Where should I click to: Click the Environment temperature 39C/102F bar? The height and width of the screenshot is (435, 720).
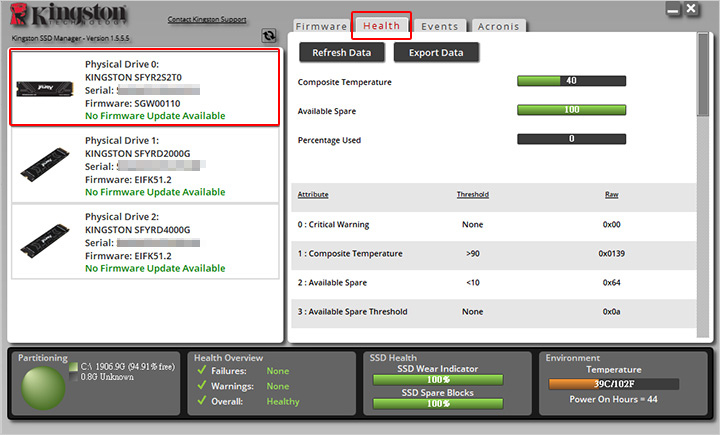click(614, 384)
